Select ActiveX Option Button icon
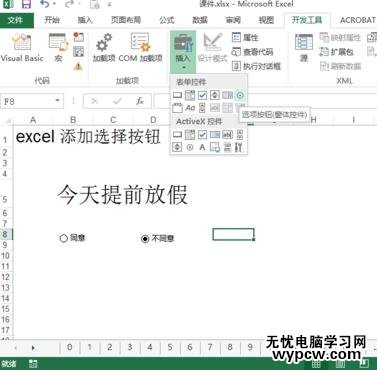This screenshot has height=370, width=377. [x=190, y=147]
